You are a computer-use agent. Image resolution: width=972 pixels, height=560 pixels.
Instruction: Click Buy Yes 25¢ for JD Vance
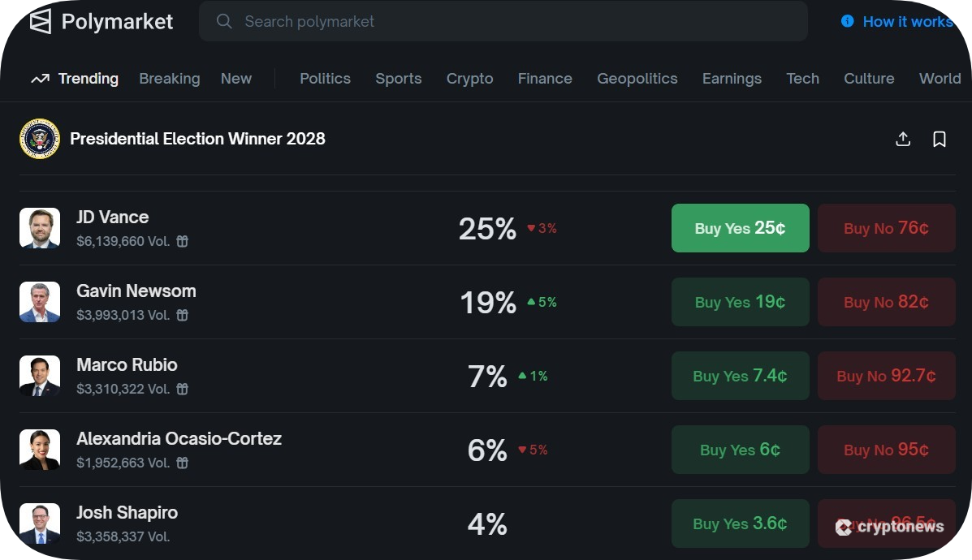740,228
